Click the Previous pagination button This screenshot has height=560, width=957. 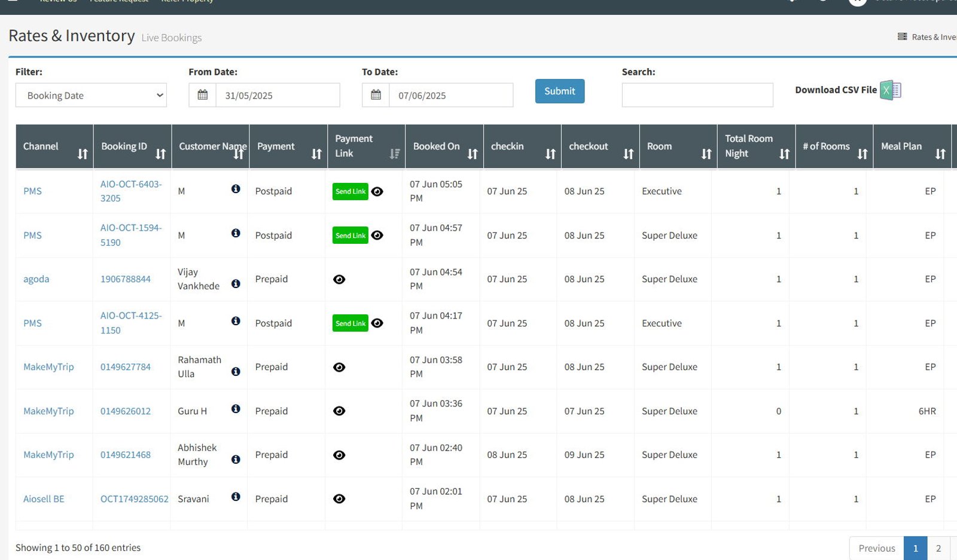(877, 548)
